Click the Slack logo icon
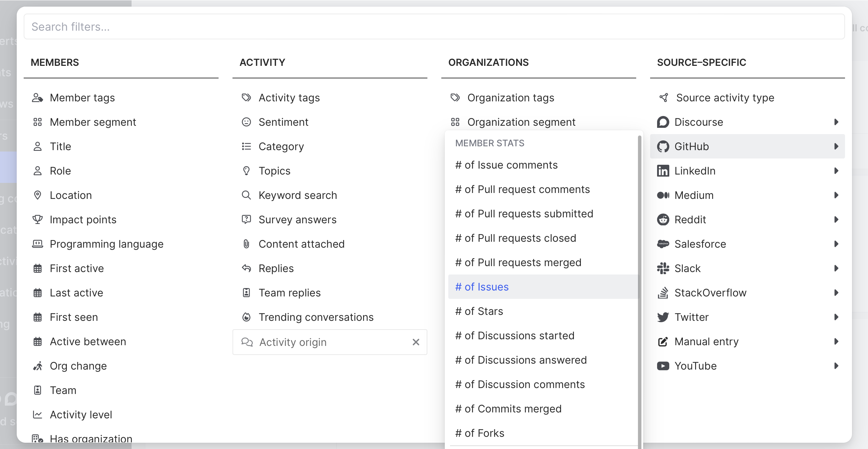868x449 pixels. coord(663,269)
